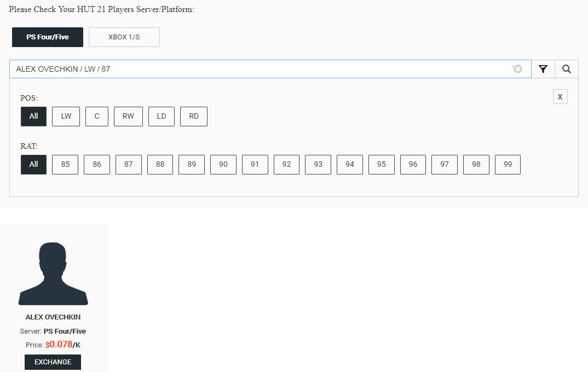The width and height of the screenshot is (588, 372).
Task: Toggle the filter funnel icon
Action: coord(543,69)
